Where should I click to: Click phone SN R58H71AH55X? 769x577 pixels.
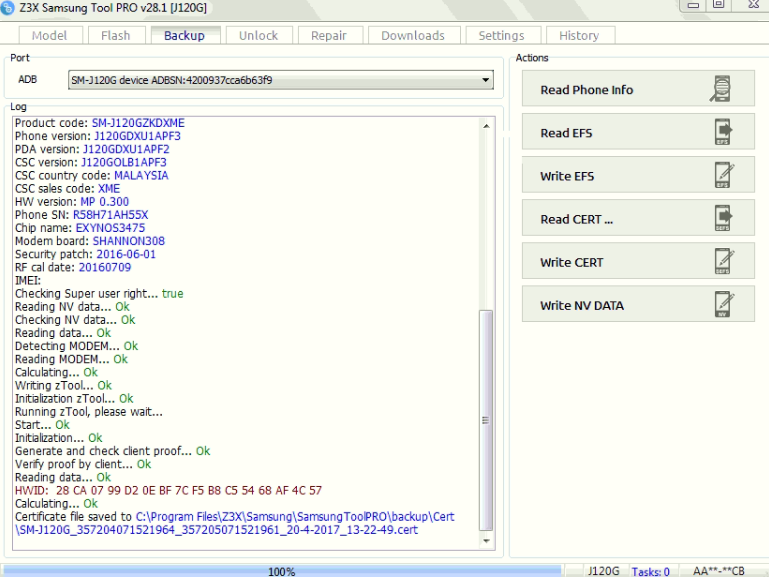coord(110,215)
